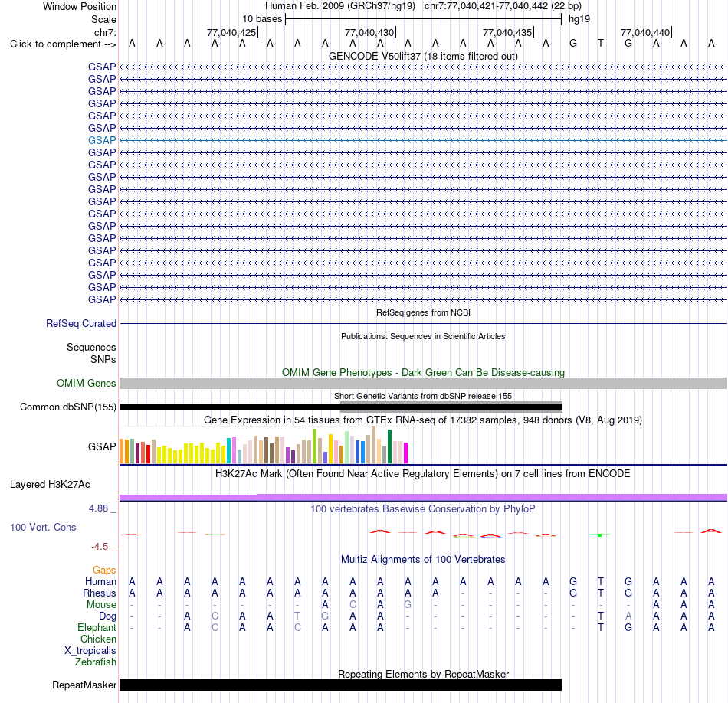
Task: Click the black RepeatMasker element bar
Action: (x=340, y=685)
